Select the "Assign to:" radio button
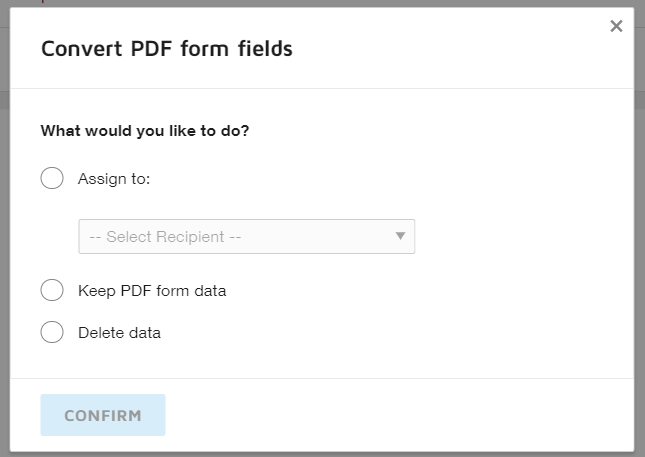645x457 pixels. point(52,179)
